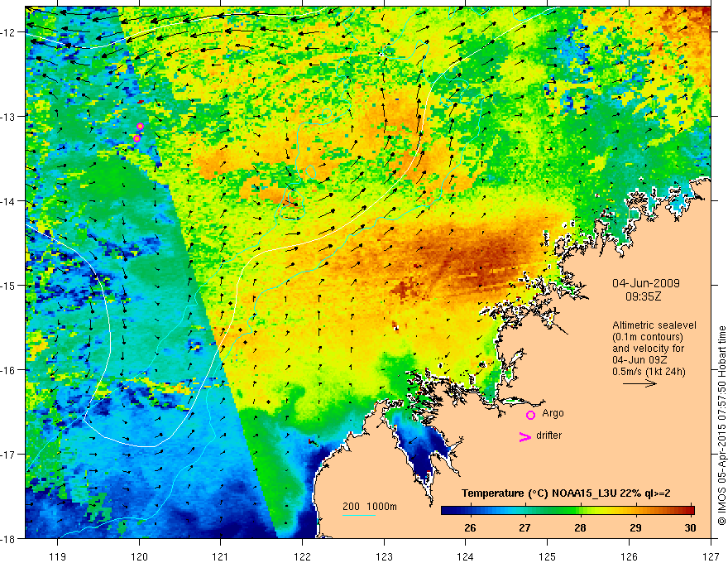Click the latitude axis label -15
The image size is (728, 563).
click(x=8, y=285)
